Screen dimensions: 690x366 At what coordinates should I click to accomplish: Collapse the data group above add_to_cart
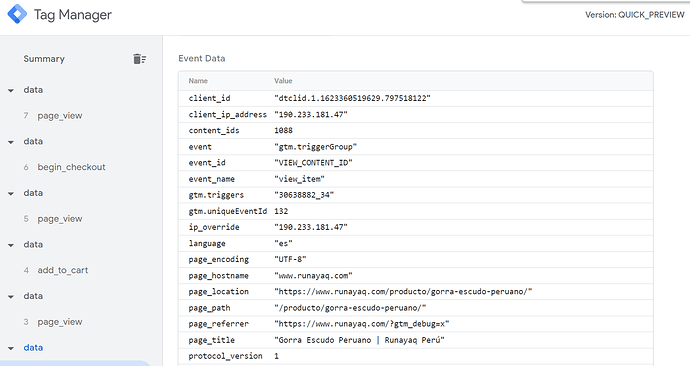point(11,245)
